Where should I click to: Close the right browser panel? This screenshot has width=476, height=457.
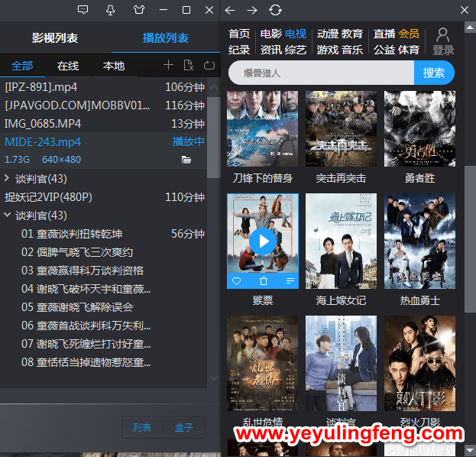[x=465, y=10]
